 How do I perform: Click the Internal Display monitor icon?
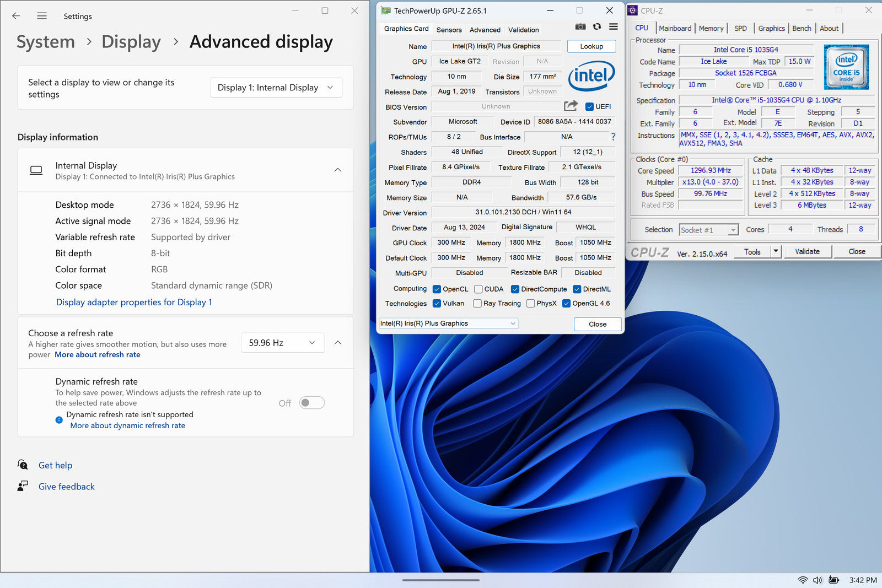(36, 170)
